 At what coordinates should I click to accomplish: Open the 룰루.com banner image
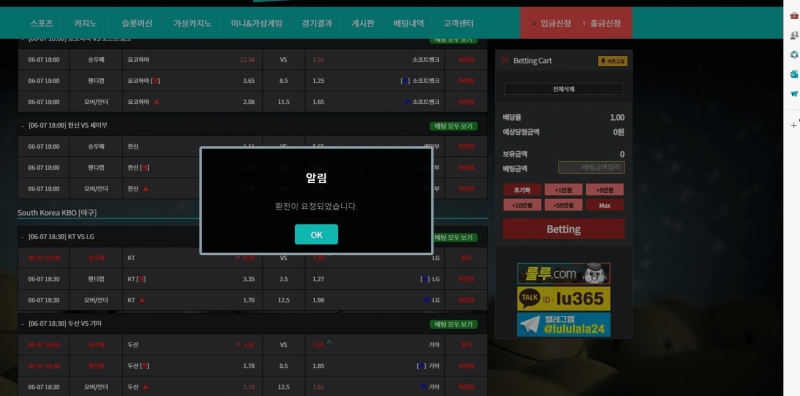tap(563, 274)
